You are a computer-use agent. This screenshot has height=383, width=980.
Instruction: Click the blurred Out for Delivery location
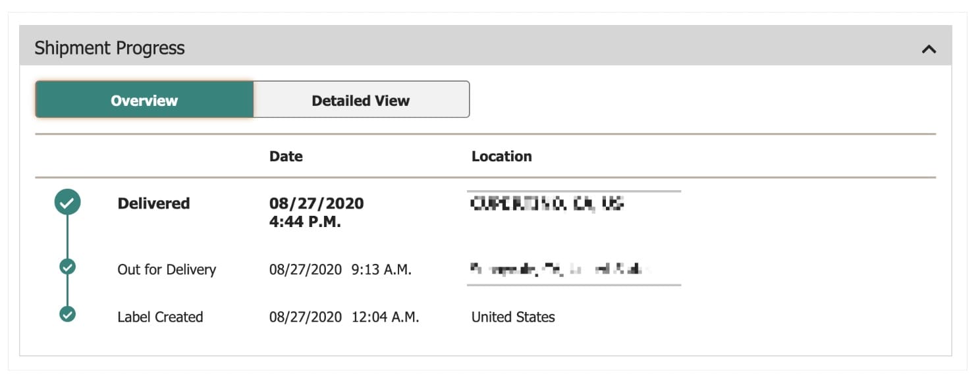tap(560, 268)
